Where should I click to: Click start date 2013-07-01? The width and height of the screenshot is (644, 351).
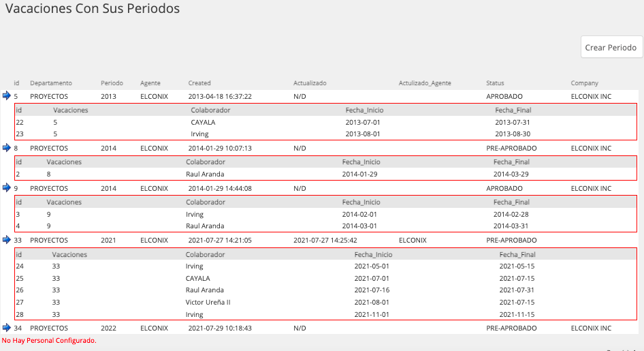[363, 122]
